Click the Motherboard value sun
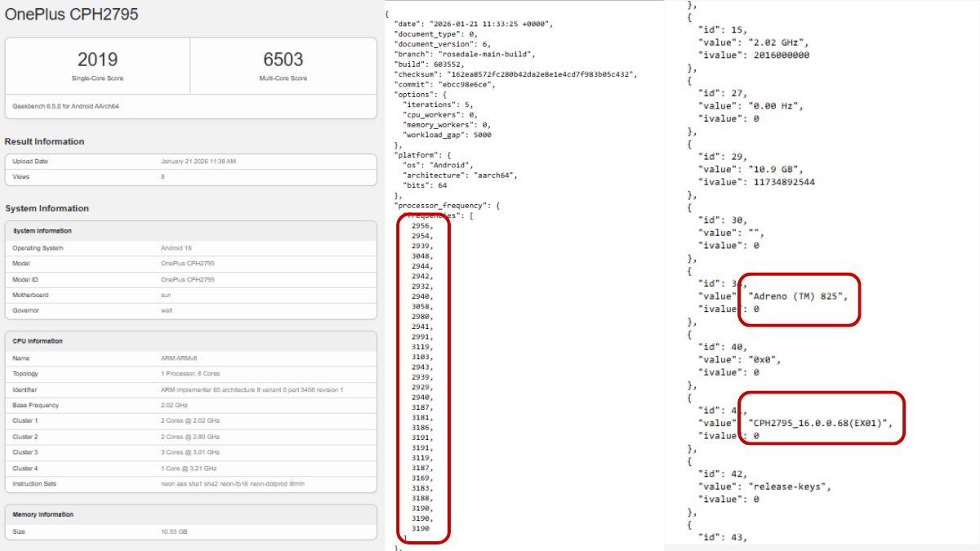Image resolution: width=980 pixels, height=551 pixels. click(166, 295)
